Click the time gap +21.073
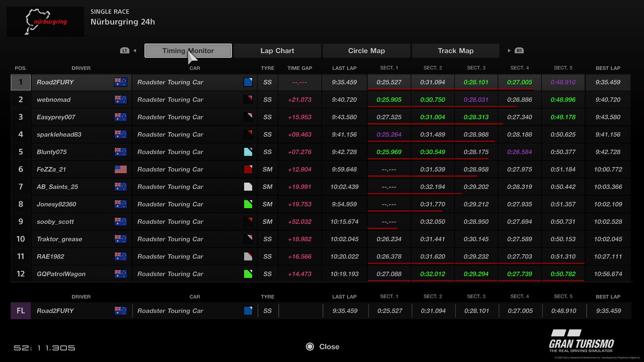 click(x=300, y=100)
